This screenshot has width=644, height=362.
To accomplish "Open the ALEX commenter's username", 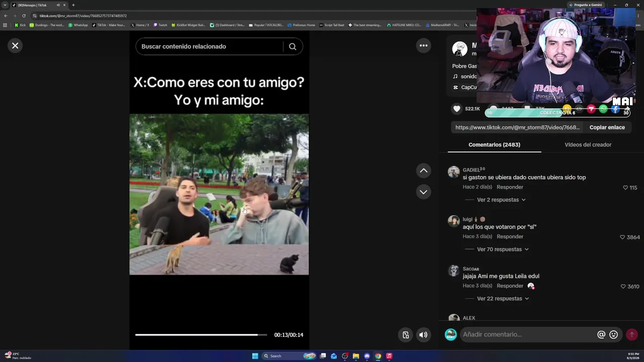I will click(x=469, y=318).
